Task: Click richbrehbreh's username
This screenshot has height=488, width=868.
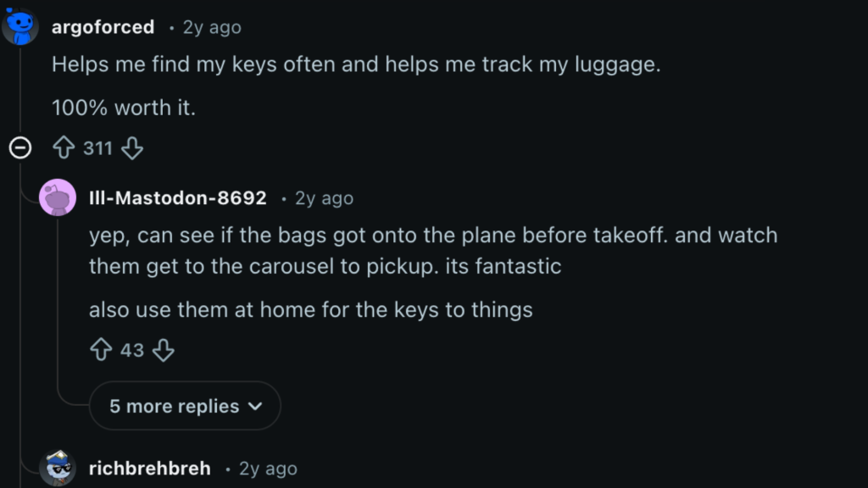Action: click(x=149, y=468)
